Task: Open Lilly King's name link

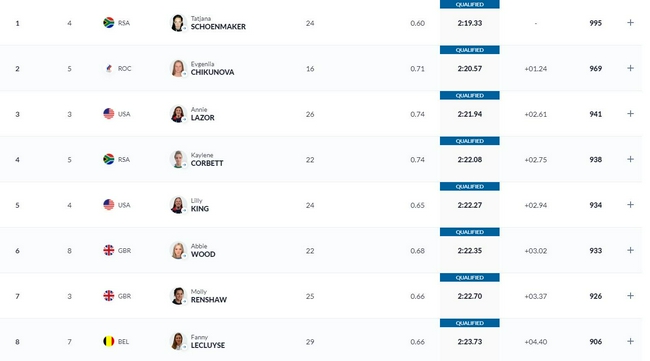Action: point(200,205)
